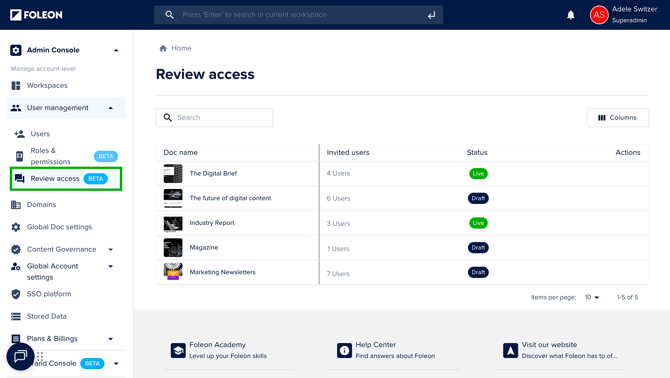
Task: Click Adele Switzer user name
Action: coord(635,9)
